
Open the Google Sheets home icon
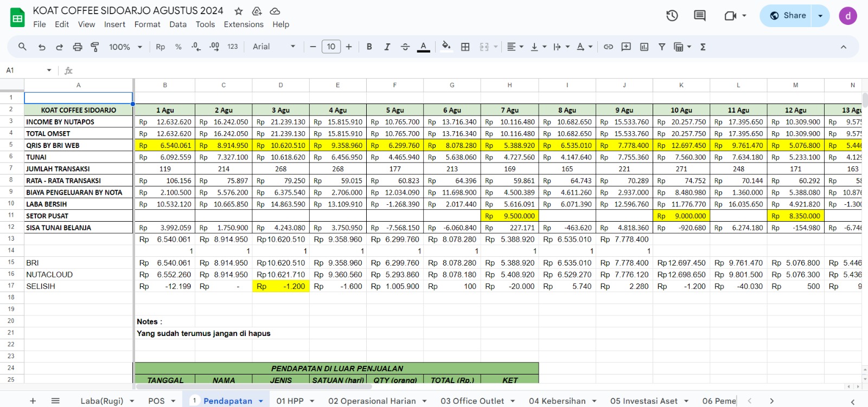click(x=17, y=17)
